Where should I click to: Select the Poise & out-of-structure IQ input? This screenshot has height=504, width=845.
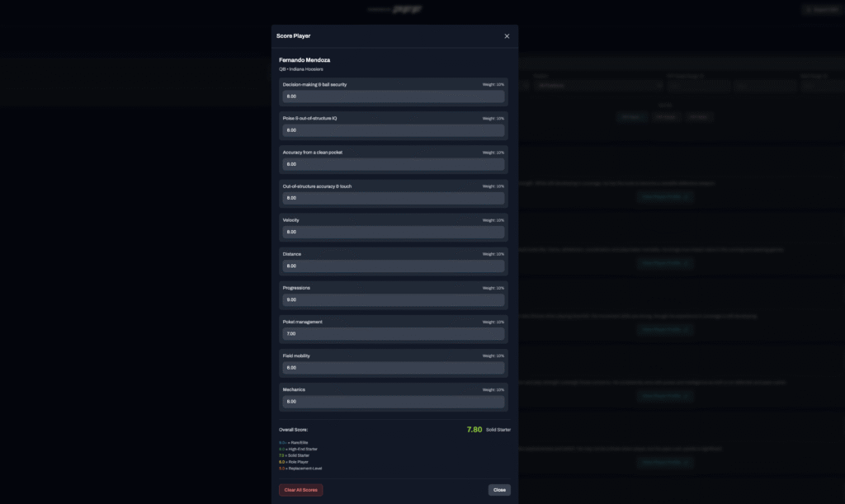[393, 130]
